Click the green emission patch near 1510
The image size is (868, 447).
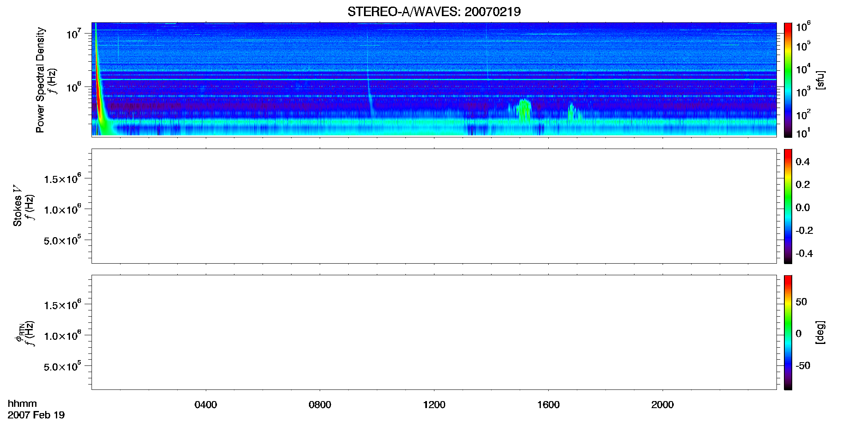click(x=524, y=111)
